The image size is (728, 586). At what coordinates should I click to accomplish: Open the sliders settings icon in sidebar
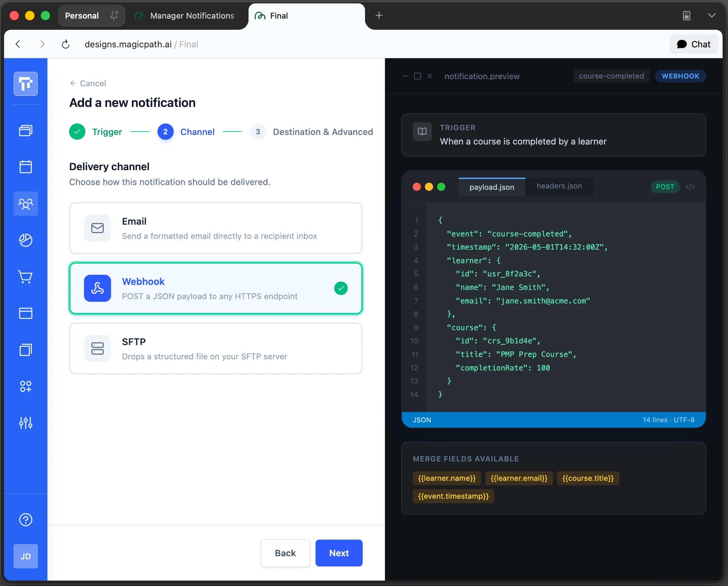click(x=26, y=423)
